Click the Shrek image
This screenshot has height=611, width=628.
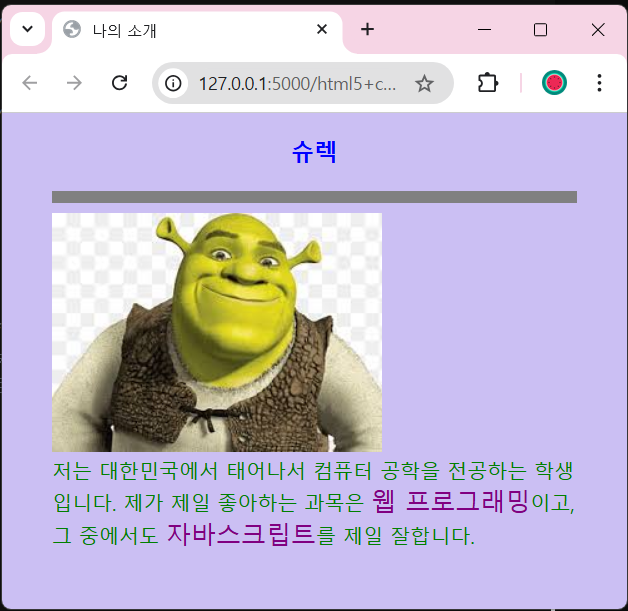click(x=217, y=332)
